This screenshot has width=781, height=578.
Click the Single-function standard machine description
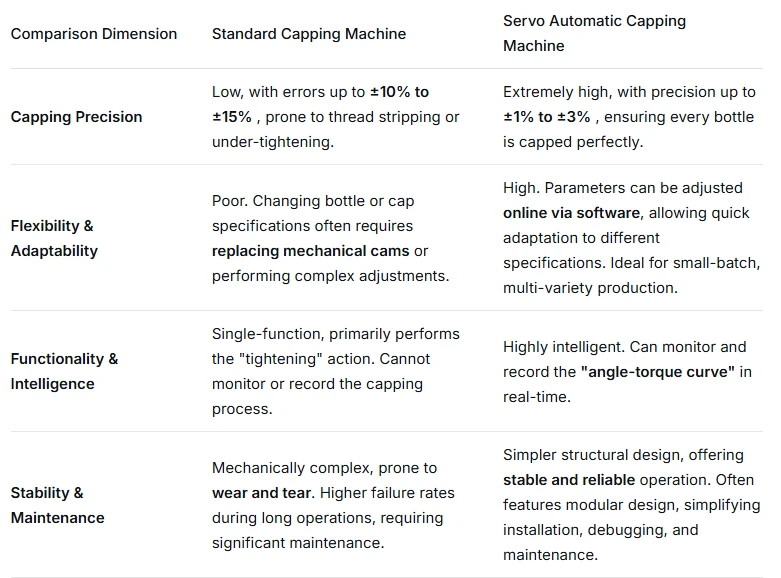click(336, 371)
